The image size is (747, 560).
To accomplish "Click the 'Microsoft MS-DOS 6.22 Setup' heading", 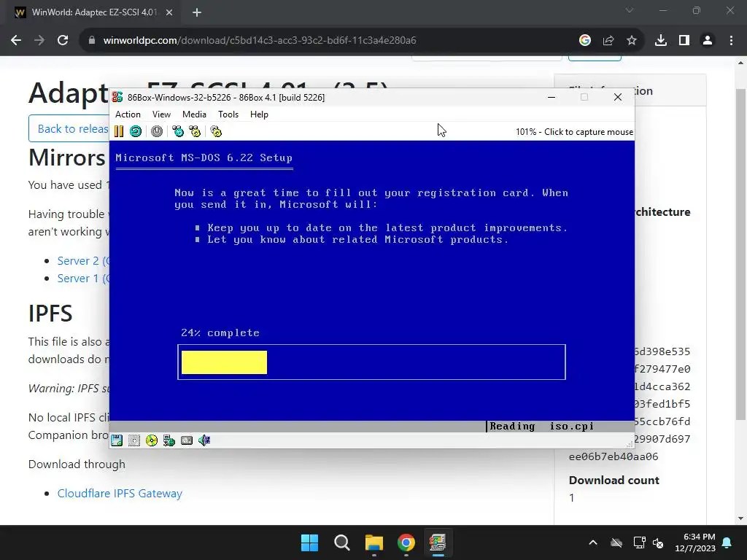I will tap(204, 158).
